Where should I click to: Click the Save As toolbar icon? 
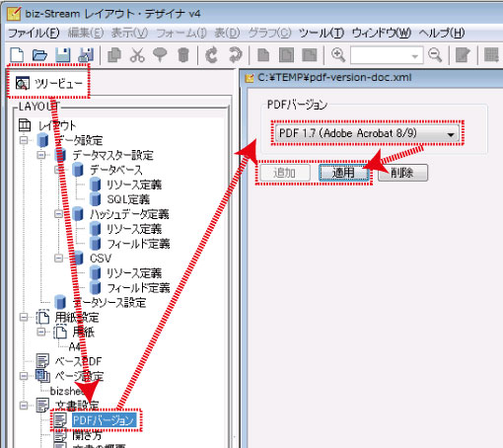(86, 54)
